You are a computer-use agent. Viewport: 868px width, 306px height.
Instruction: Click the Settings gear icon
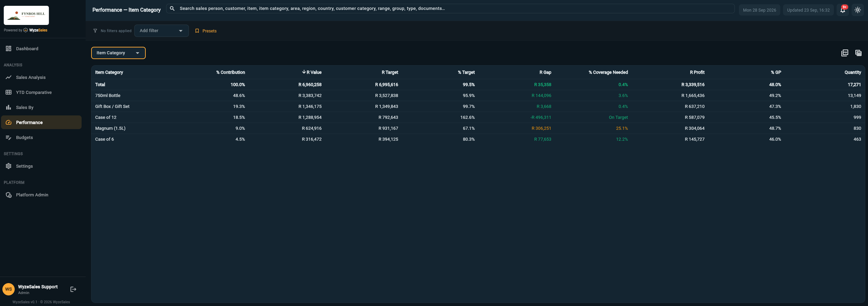coord(9,166)
